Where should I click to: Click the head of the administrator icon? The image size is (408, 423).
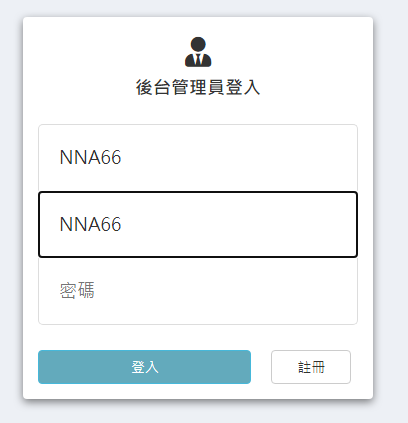[x=198, y=45]
